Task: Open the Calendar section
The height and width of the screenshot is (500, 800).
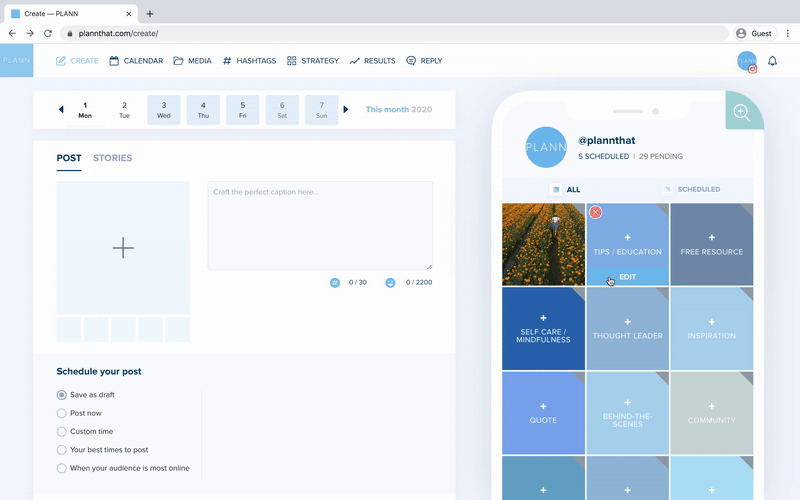Action: point(136,61)
